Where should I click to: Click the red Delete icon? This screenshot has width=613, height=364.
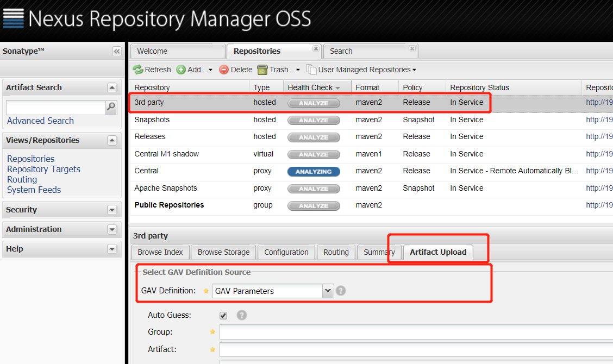224,70
